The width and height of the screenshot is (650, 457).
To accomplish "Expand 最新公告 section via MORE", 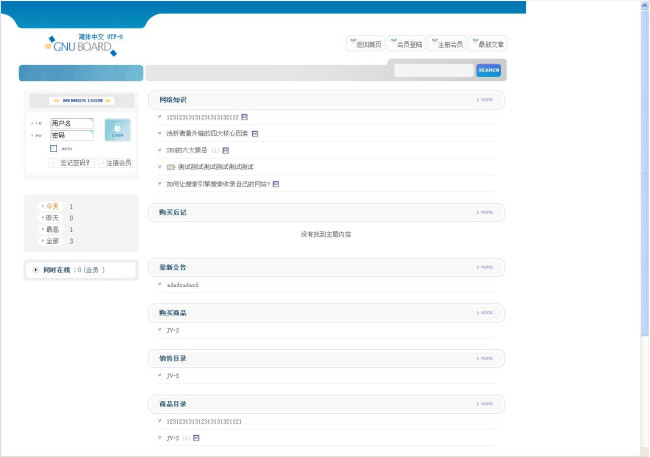I will (485, 268).
